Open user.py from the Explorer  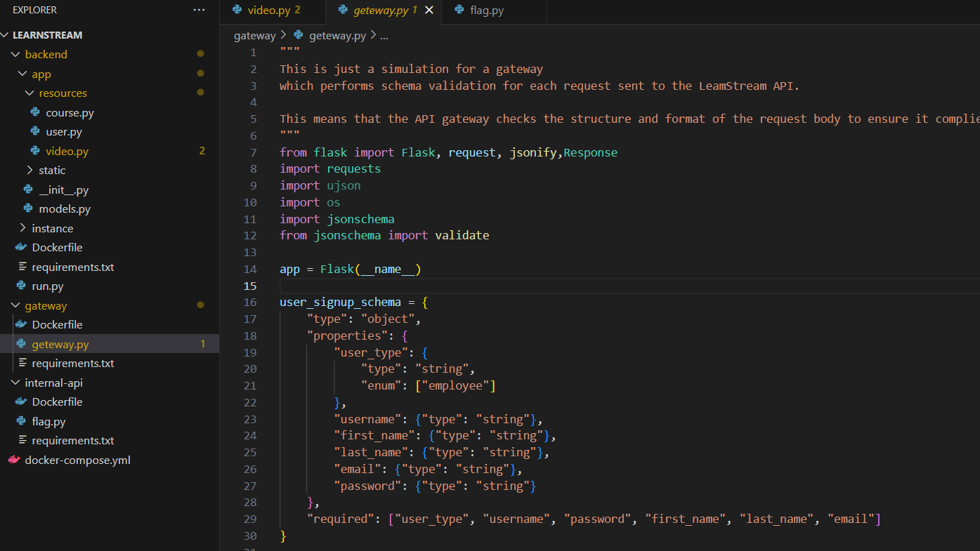[x=64, y=131]
